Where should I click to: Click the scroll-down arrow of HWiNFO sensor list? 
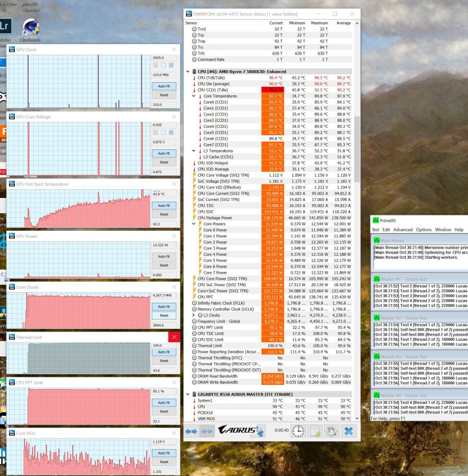(x=357, y=418)
